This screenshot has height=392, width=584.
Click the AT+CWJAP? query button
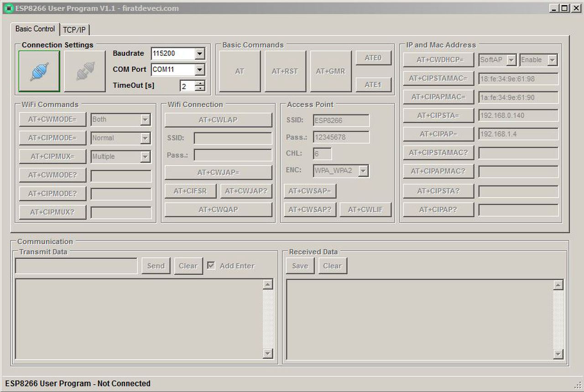click(246, 191)
